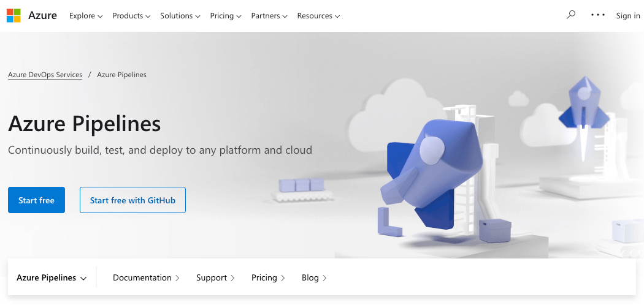Click the Microsoft logo icon

13,16
